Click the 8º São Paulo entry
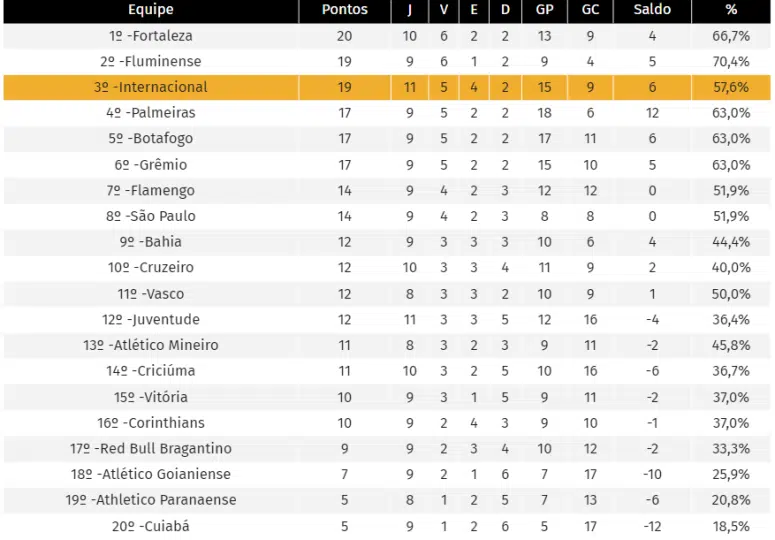Image resolution: width=775 pixels, height=540 pixels. coord(151,216)
